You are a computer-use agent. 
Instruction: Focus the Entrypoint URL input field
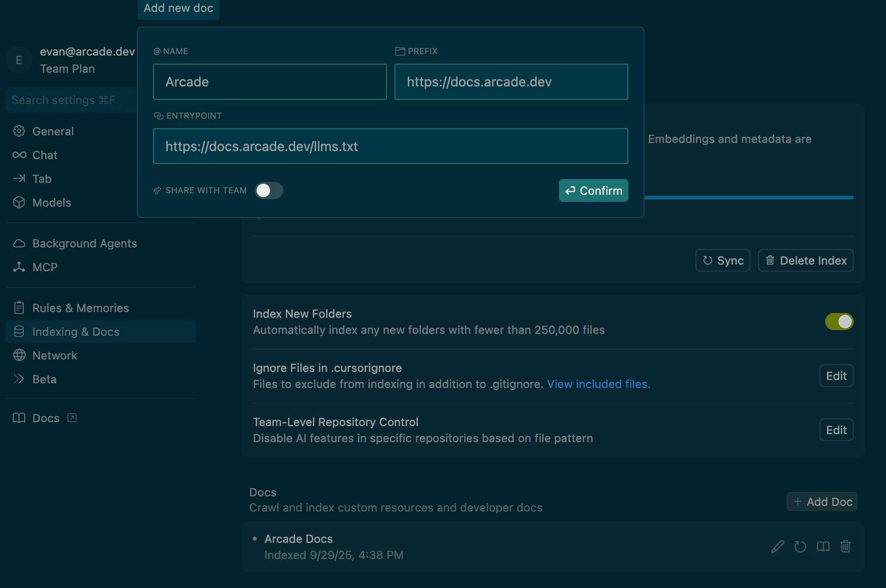click(x=390, y=146)
